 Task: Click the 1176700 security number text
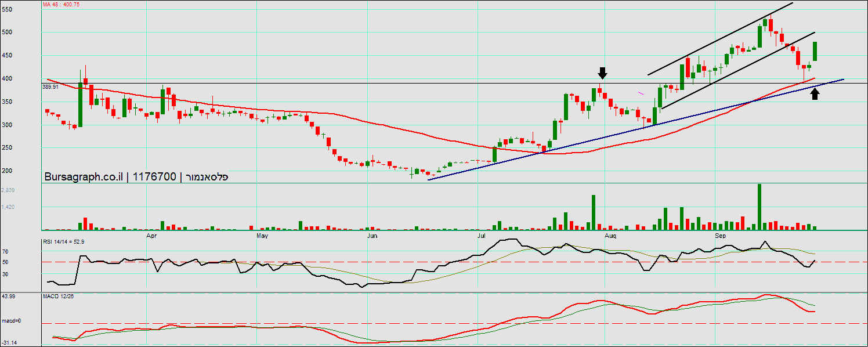coord(154,177)
